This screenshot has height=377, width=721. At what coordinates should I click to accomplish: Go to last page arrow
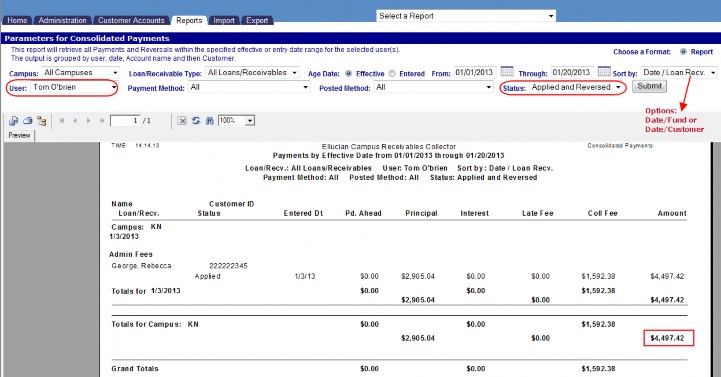(102, 120)
